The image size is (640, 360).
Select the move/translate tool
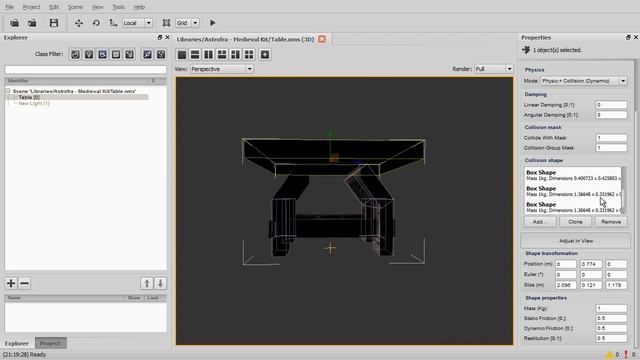coord(79,23)
